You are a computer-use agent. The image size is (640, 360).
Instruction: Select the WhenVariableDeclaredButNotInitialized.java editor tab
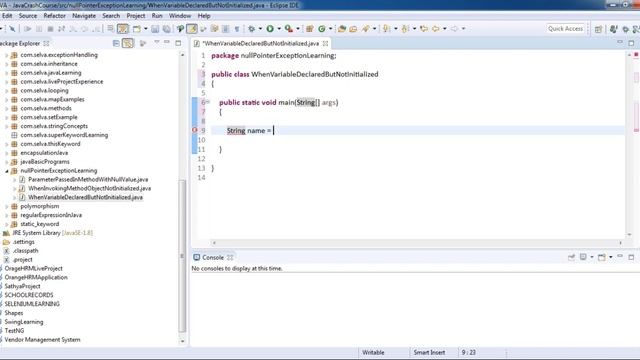point(260,43)
